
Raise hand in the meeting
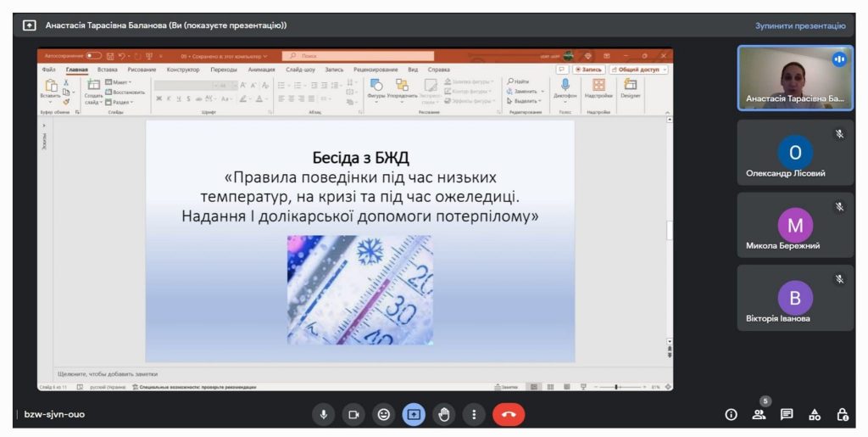tap(443, 414)
